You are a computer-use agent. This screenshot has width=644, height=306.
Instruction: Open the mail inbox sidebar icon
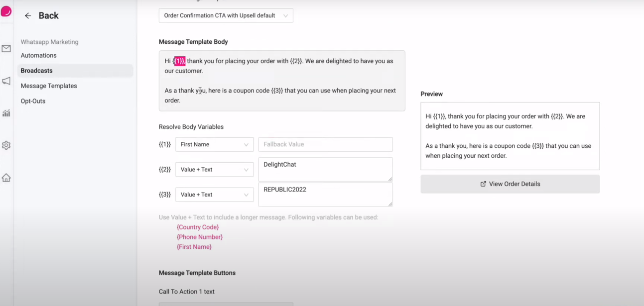pyautogui.click(x=6, y=49)
